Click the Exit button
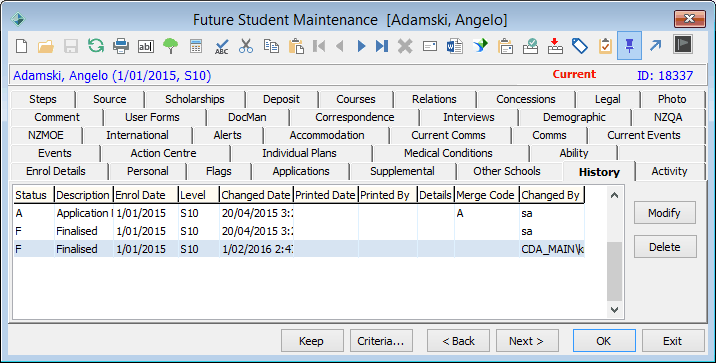716x363 pixels. pyautogui.click(x=673, y=341)
